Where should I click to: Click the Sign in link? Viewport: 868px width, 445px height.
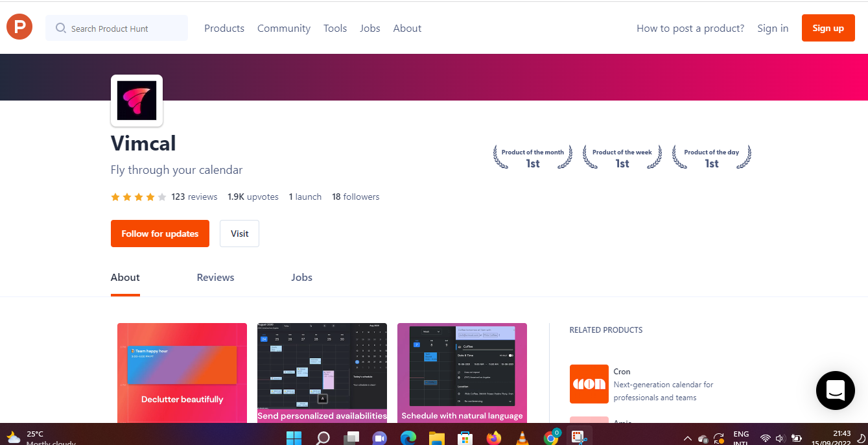click(x=773, y=29)
